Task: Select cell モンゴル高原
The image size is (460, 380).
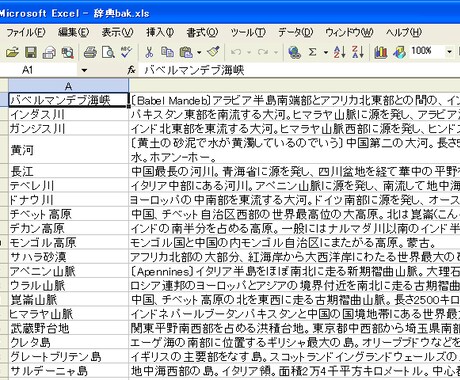Action: click(68, 242)
